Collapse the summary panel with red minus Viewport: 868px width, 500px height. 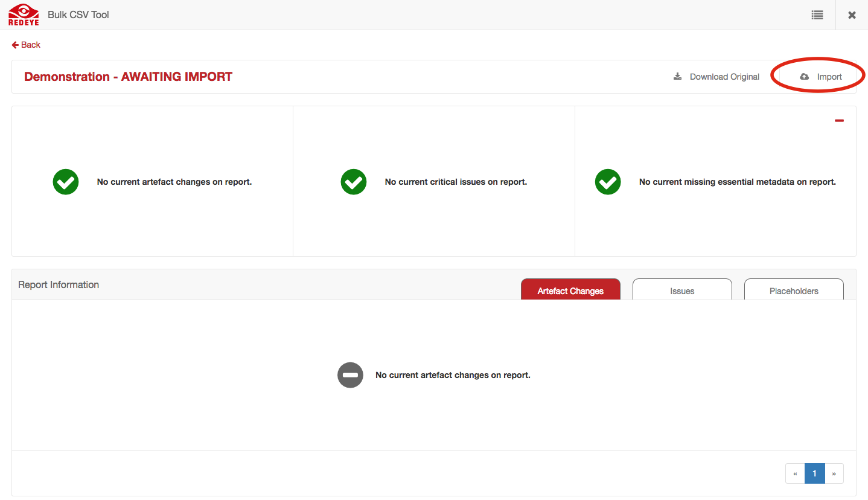[x=839, y=121]
